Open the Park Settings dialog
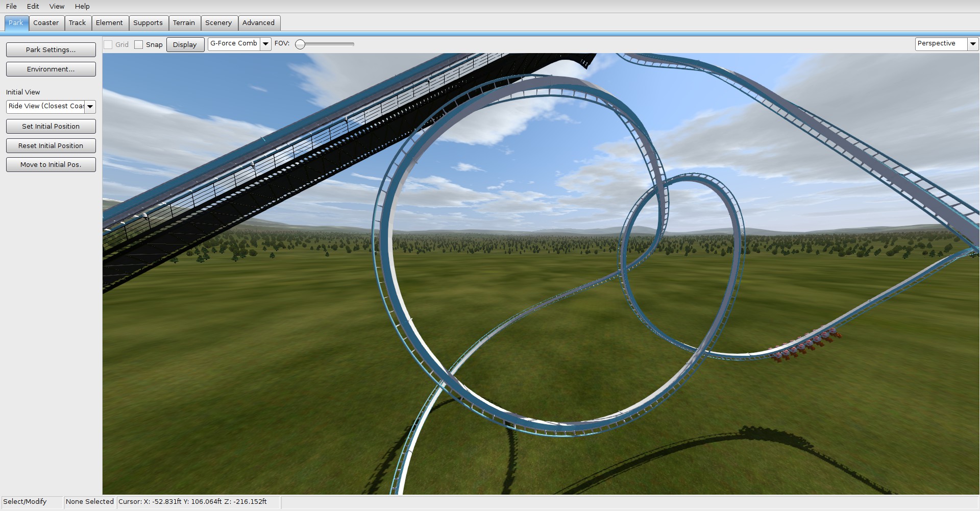980x511 pixels. pyautogui.click(x=51, y=50)
